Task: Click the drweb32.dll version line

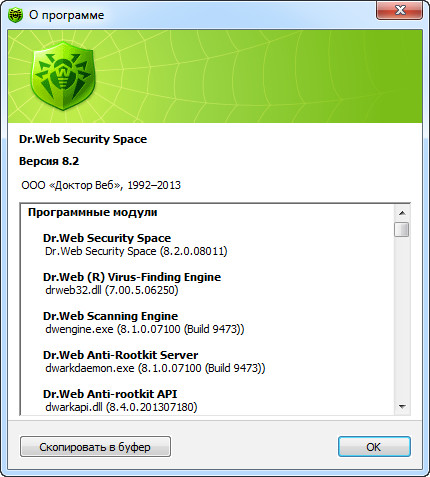Action: 112,290
